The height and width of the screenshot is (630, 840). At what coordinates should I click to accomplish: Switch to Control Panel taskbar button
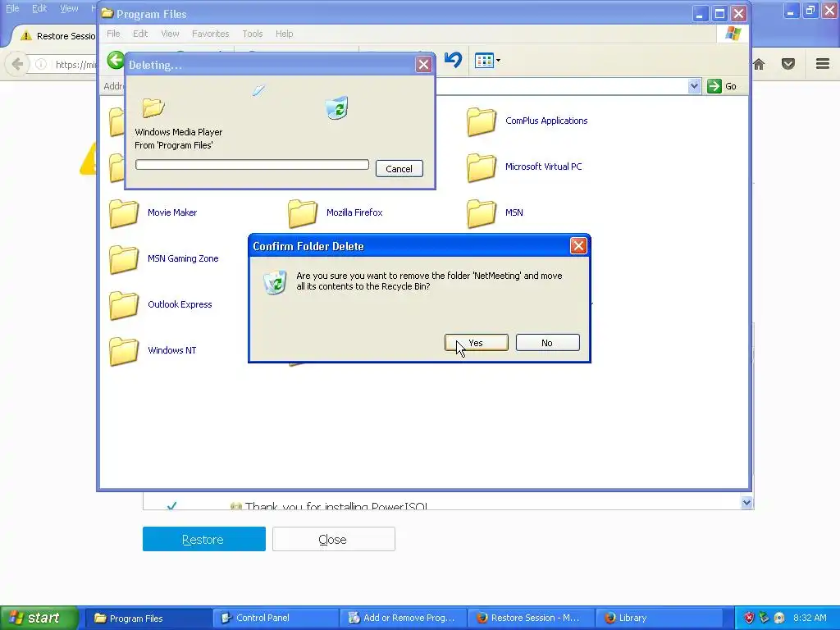[x=276, y=619]
